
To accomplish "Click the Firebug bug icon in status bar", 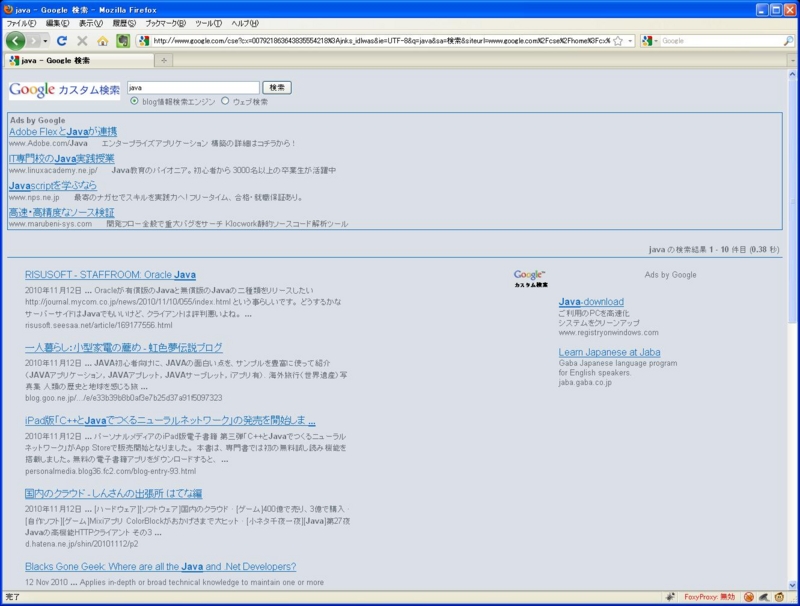I will pyautogui.click(x=670, y=596).
